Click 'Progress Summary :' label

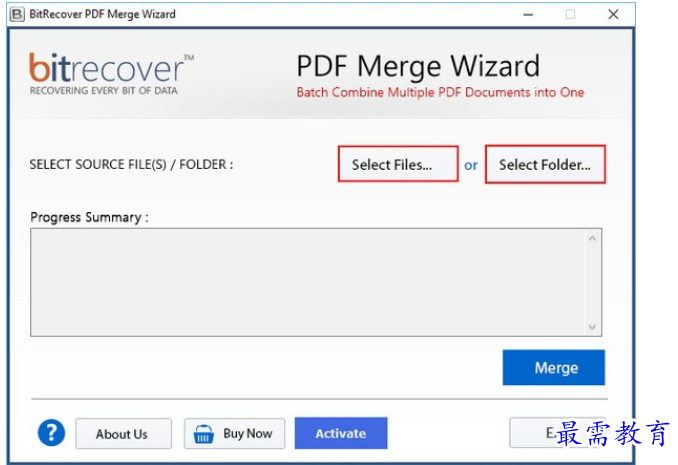tap(89, 217)
